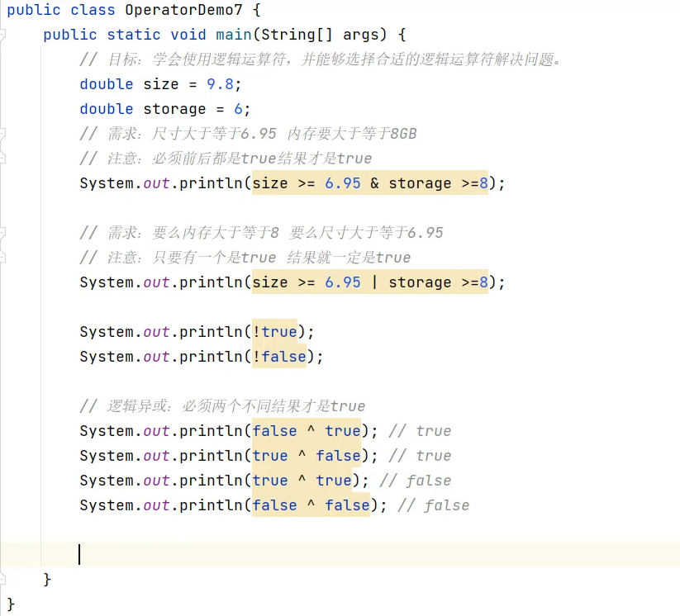Click the String[] args parameter
The image size is (680, 616).
[324, 35]
